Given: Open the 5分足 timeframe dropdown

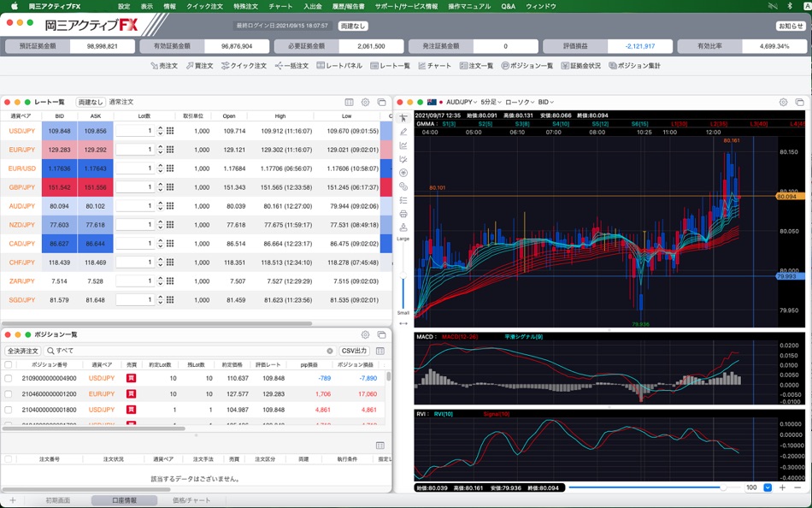Looking at the screenshot, I should click(491, 102).
